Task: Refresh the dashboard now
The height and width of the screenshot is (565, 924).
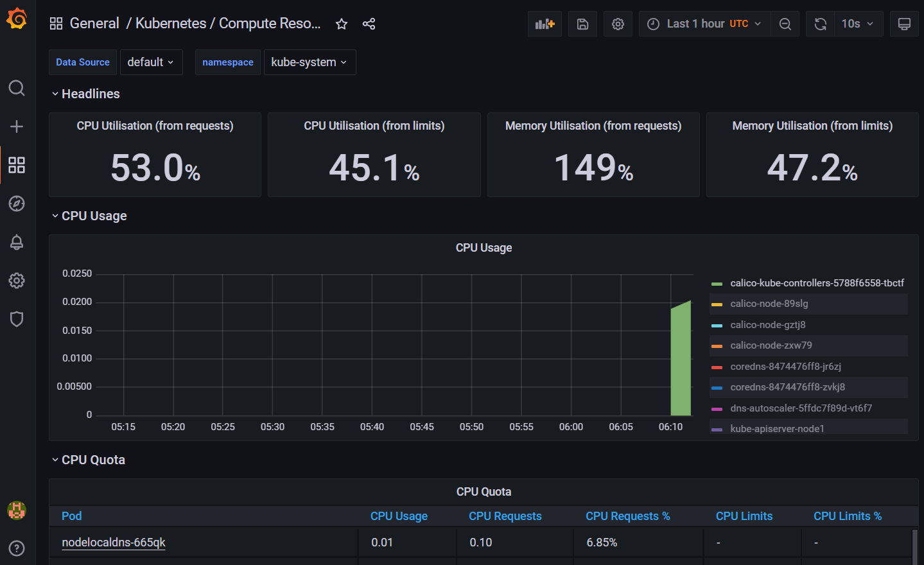Action: point(821,24)
